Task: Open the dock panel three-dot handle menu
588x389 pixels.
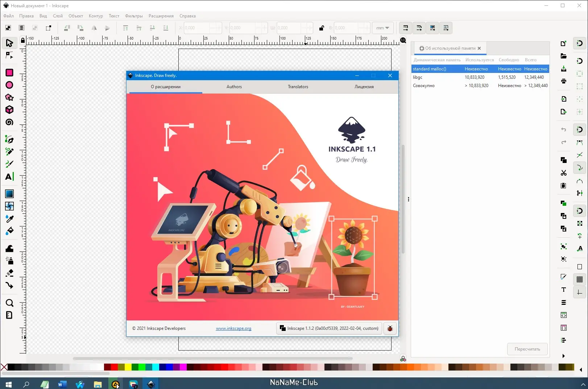Action: pyautogui.click(x=409, y=199)
